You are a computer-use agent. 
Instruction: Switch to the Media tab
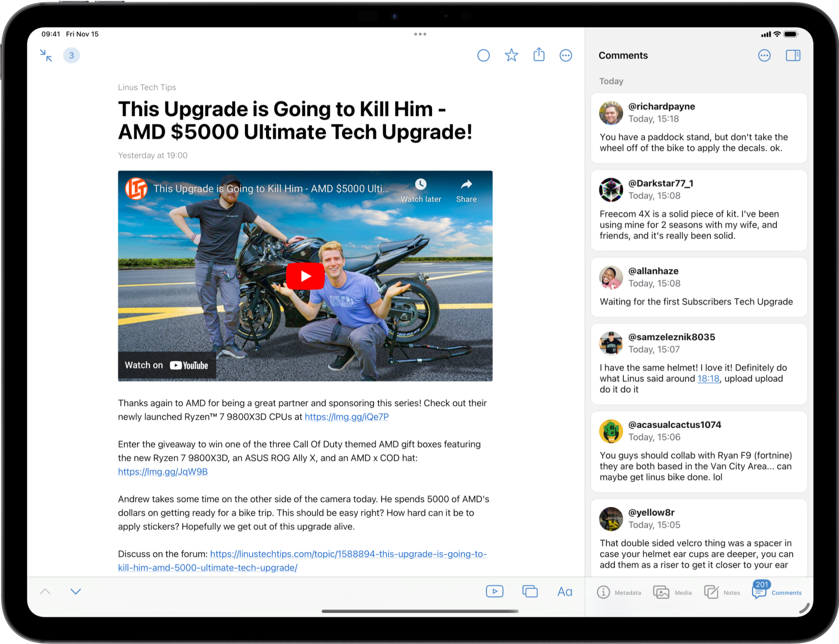(672, 592)
